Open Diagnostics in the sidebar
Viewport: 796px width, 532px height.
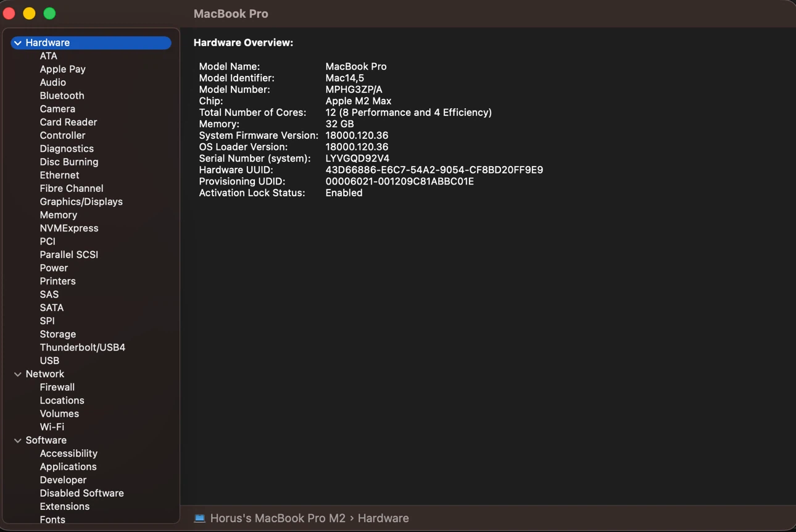67,149
